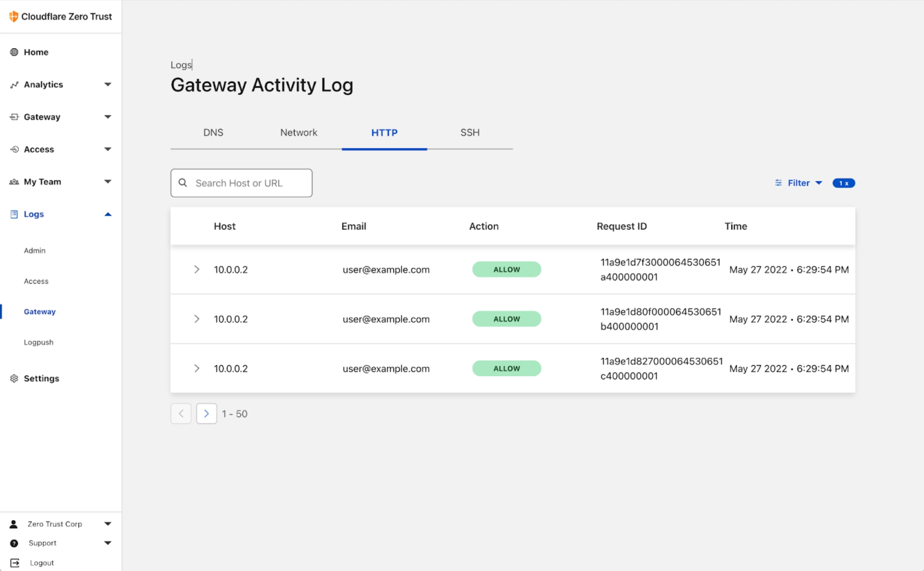Viewport: 924px width, 571px height.
Task: Click the Gateway sidebar icon
Action: click(x=14, y=116)
